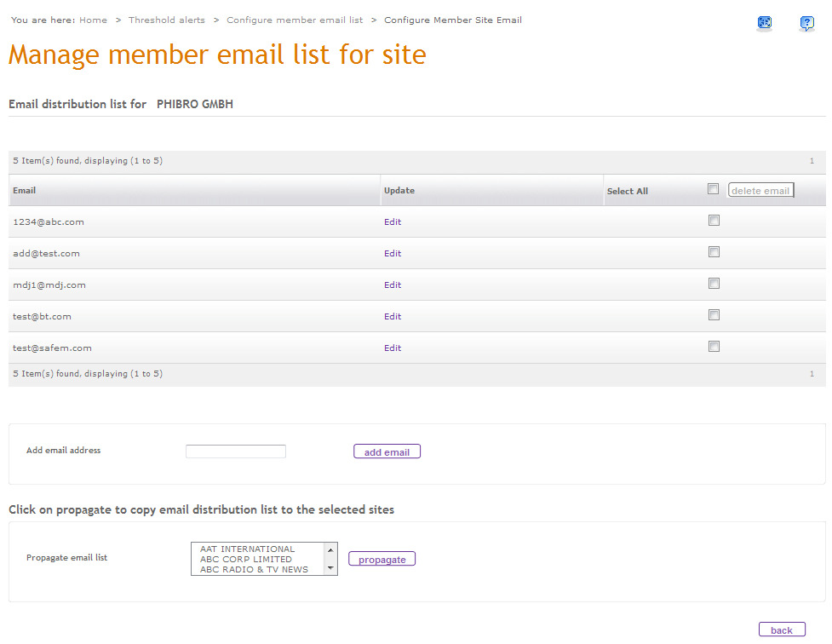Tick the checkbox for mdj1@mdj.com

pyautogui.click(x=714, y=284)
